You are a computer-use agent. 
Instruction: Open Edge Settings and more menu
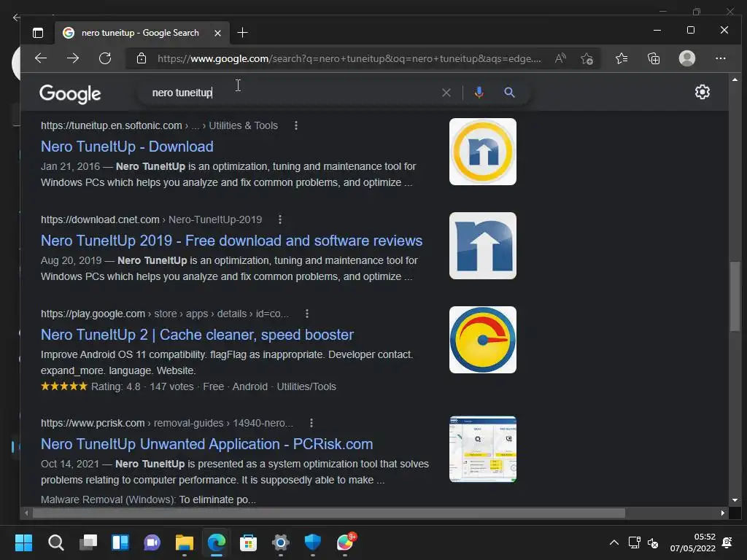pyautogui.click(x=720, y=58)
